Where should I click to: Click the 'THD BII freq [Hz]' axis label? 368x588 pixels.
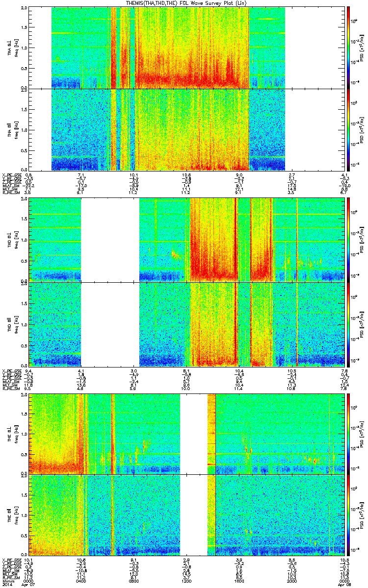point(12,324)
